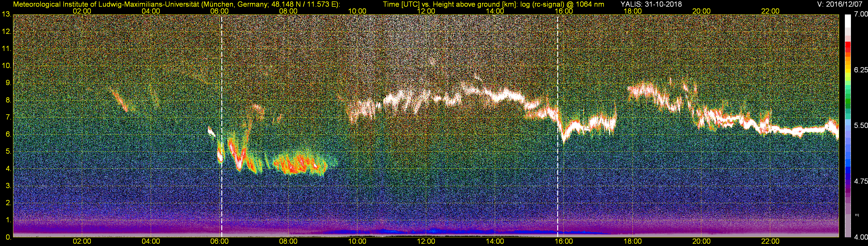The width and height of the screenshot is (868, 246).
Task: Click the 1. km height axis label
Action: (x=8, y=220)
